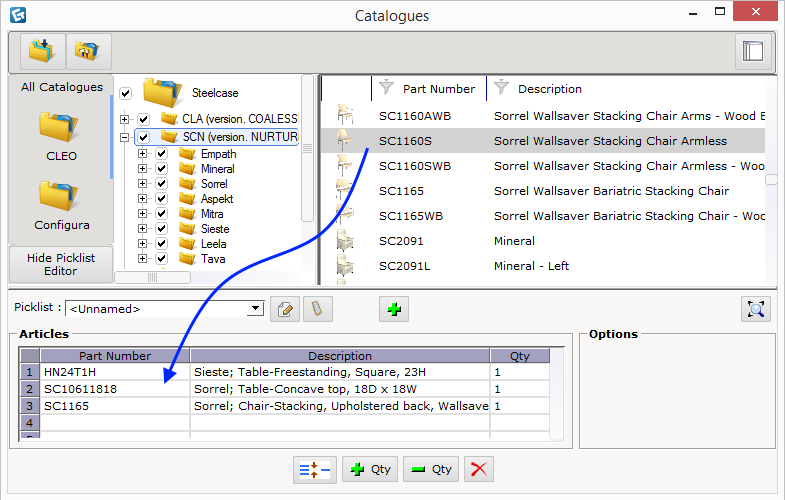Image resolution: width=785 pixels, height=500 pixels.
Task: Open the Picklist dropdown
Action: 255,308
